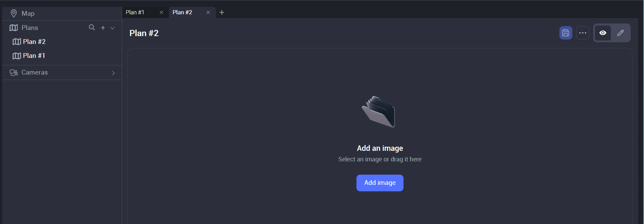
Task: Close the Plan #1 tab
Action: pos(161,13)
